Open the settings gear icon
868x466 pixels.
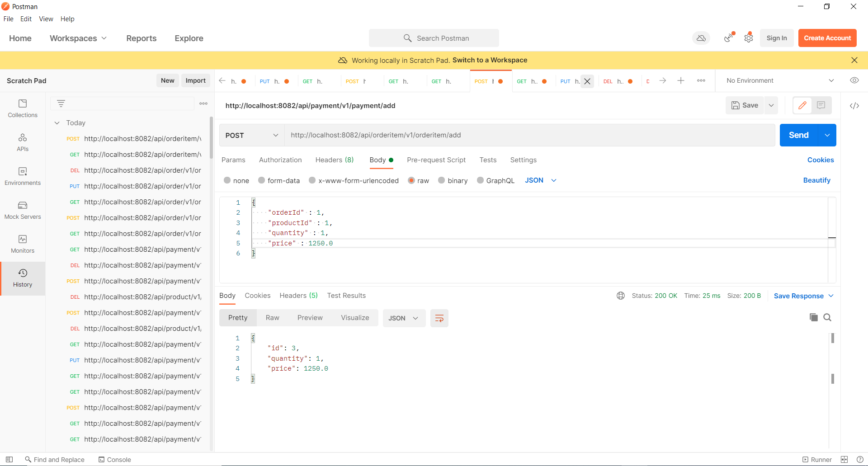pos(749,38)
